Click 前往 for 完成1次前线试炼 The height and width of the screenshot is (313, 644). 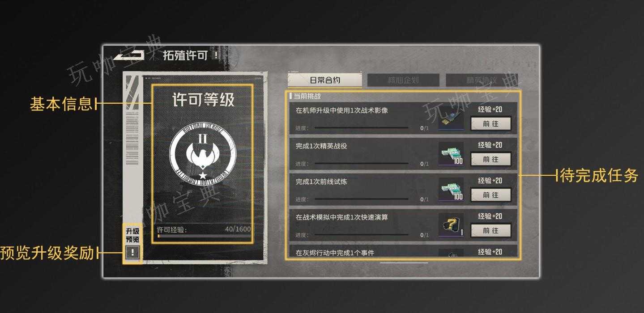[490, 195]
